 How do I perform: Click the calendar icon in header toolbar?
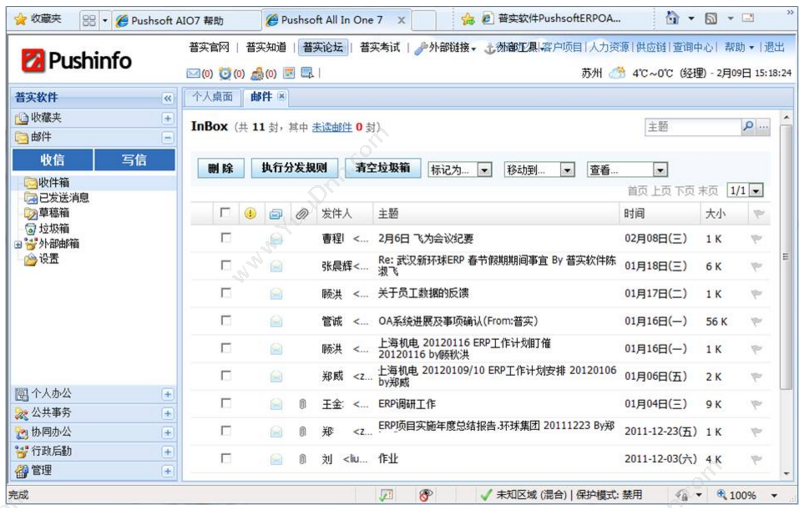pyautogui.click(x=289, y=73)
